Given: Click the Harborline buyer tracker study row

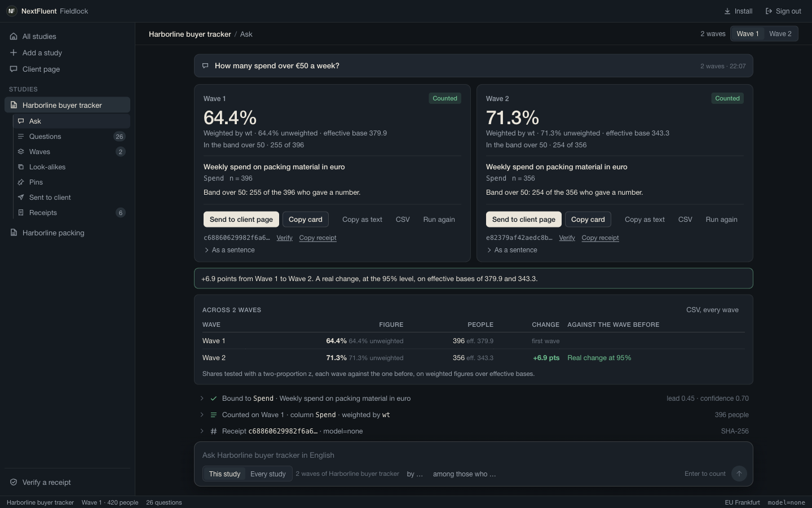Looking at the screenshot, I should tap(67, 105).
